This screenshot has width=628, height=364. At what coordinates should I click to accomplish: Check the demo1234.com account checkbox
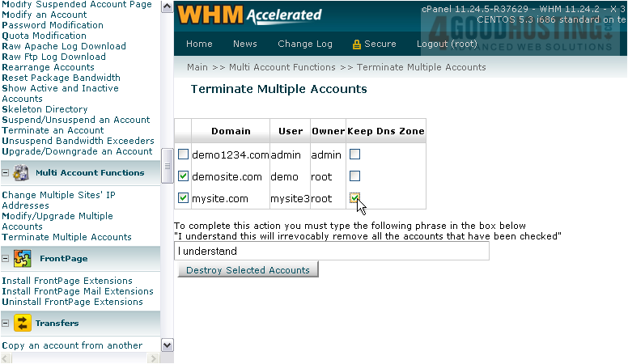pyautogui.click(x=183, y=154)
